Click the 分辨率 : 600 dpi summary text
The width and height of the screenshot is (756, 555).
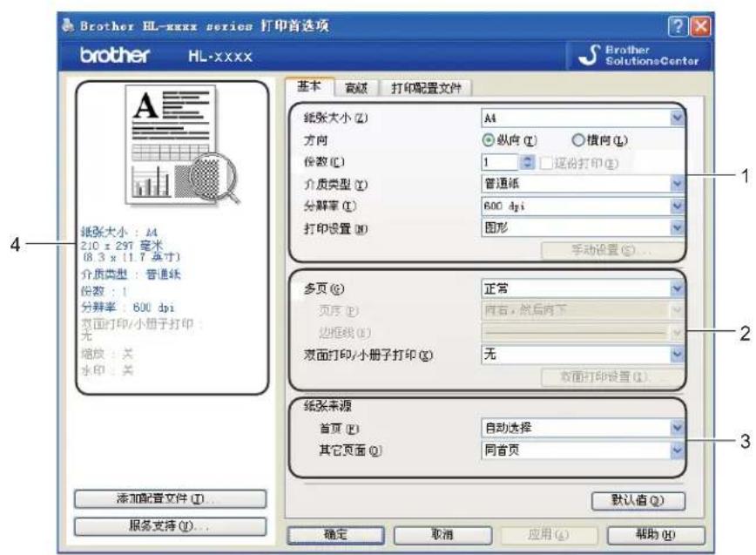click(x=128, y=308)
